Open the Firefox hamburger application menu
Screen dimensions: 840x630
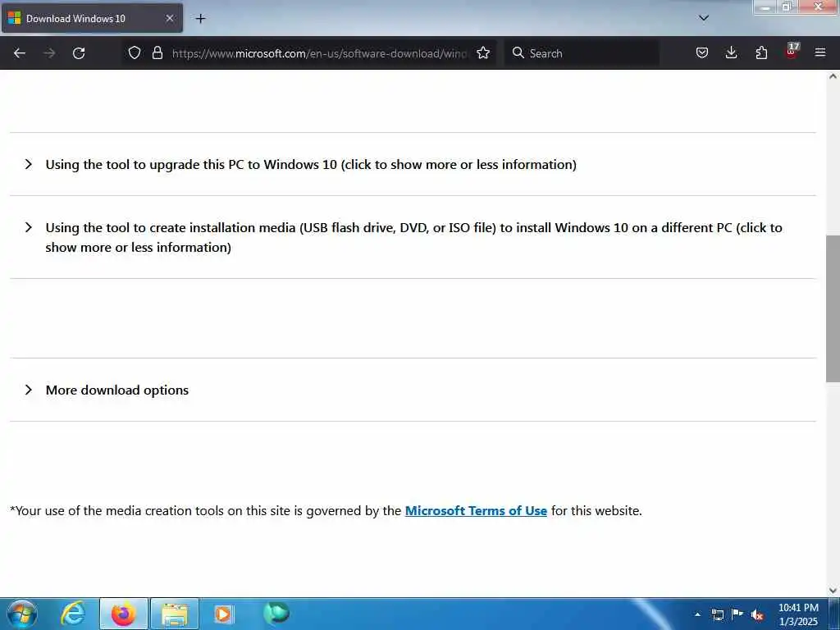[820, 52]
